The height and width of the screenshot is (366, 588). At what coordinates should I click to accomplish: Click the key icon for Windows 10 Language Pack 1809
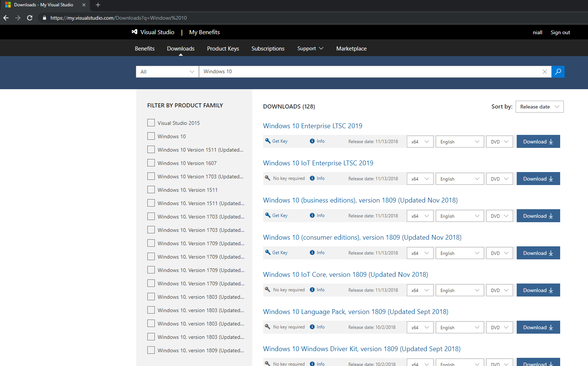268,327
